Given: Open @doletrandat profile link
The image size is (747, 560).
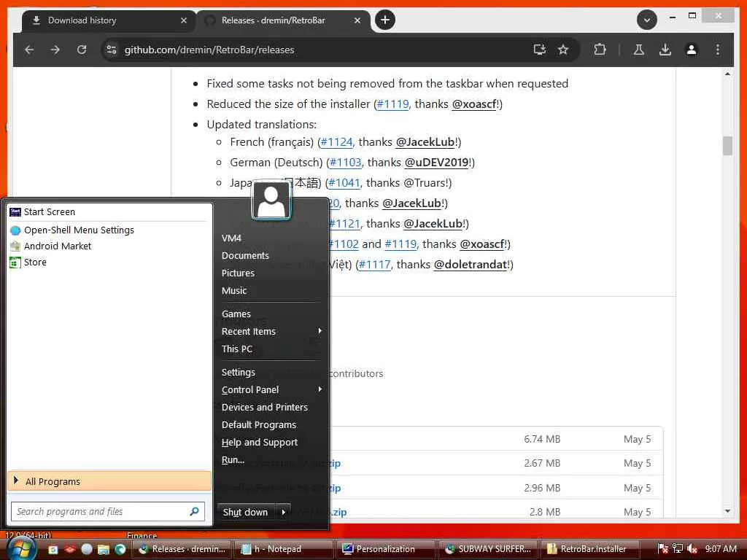Looking at the screenshot, I should [471, 265].
